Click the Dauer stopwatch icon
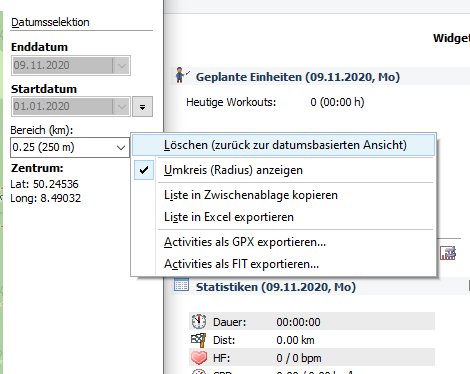 click(199, 322)
